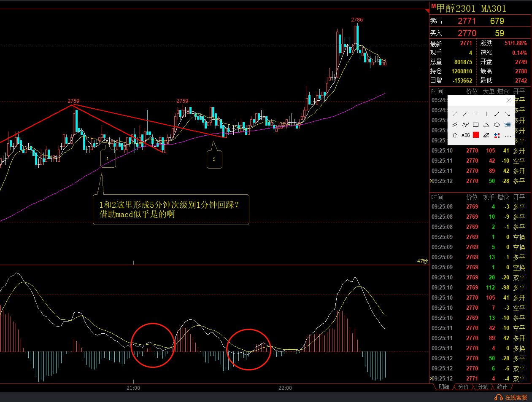The height and width of the screenshot is (402, 532).
Task: Click the 最高 value 2788
Action: click(521, 71)
